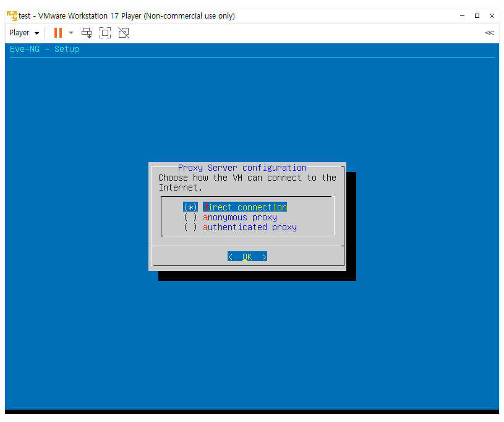Viewport: 504px width, 422px height.
Task: Enter full screen mode icon
Action: click(x=105, y=33)
